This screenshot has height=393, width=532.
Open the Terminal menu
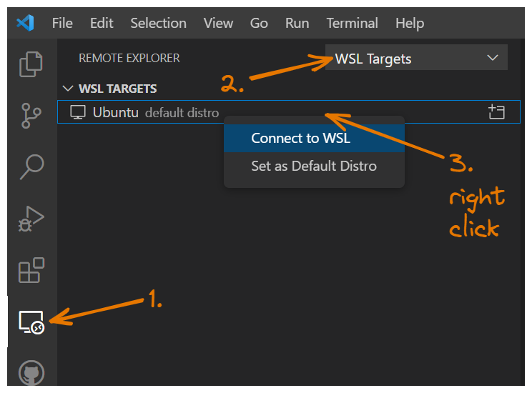click(352, 23)
